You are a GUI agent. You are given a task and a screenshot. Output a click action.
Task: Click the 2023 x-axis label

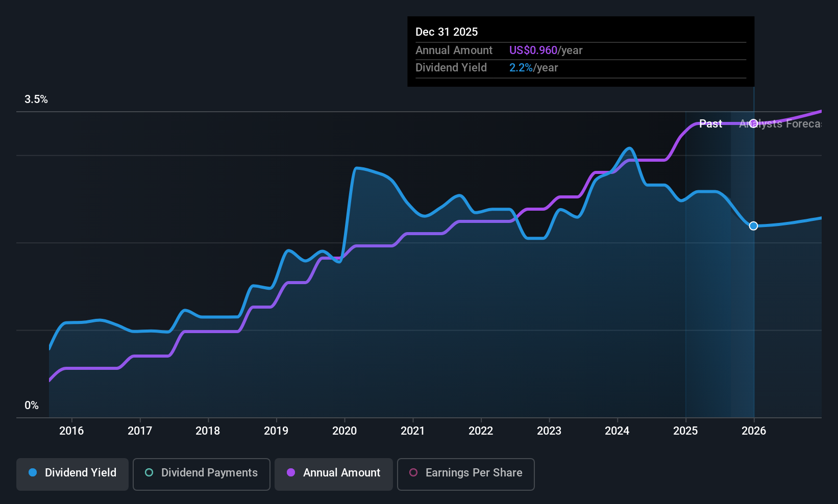point(549,431)
